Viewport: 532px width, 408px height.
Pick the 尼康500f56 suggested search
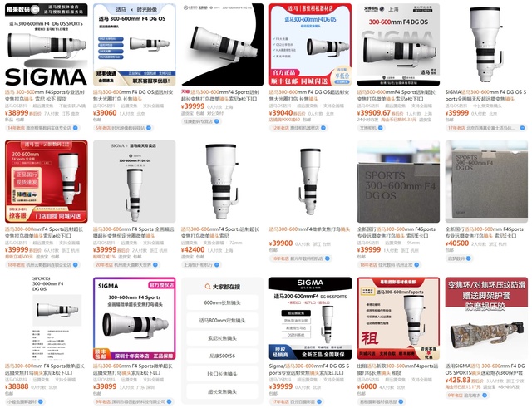point(222,356)
